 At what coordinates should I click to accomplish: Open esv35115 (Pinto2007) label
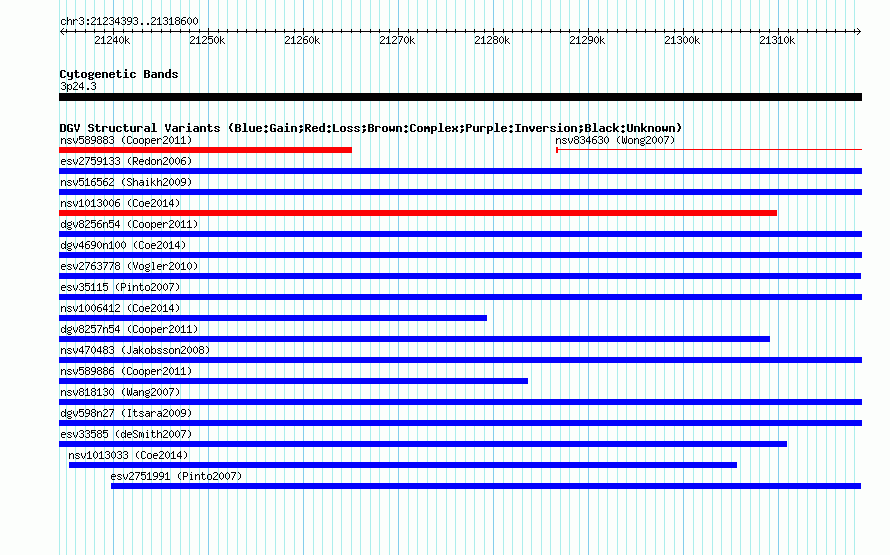pyautogui.click(x=120, y=287)
